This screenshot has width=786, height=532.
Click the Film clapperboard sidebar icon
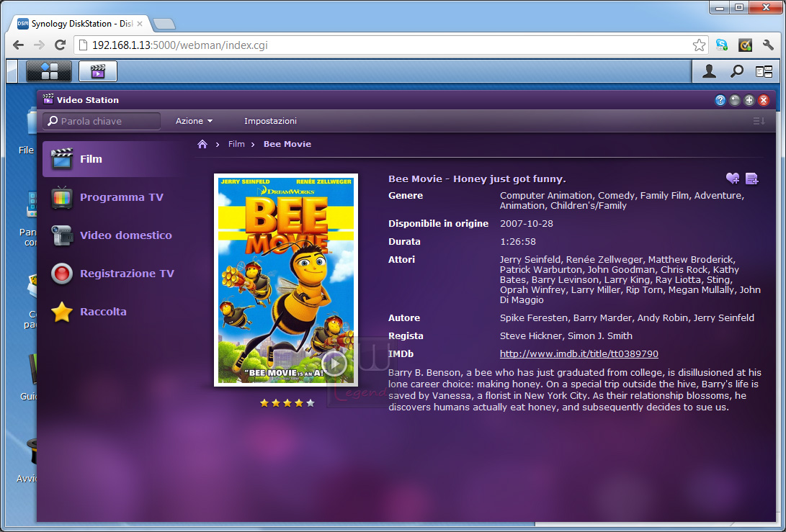pyautogui.click(x=62, y=159)
